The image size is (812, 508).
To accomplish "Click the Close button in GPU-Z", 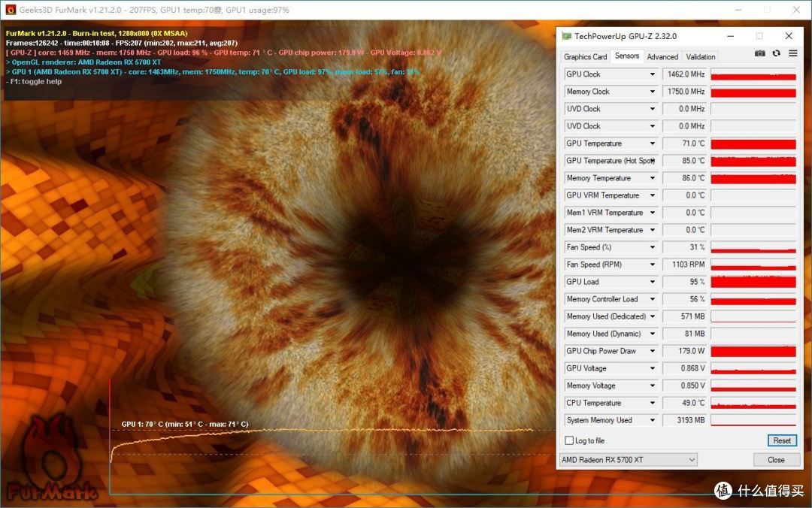I will tap(776, 460).
